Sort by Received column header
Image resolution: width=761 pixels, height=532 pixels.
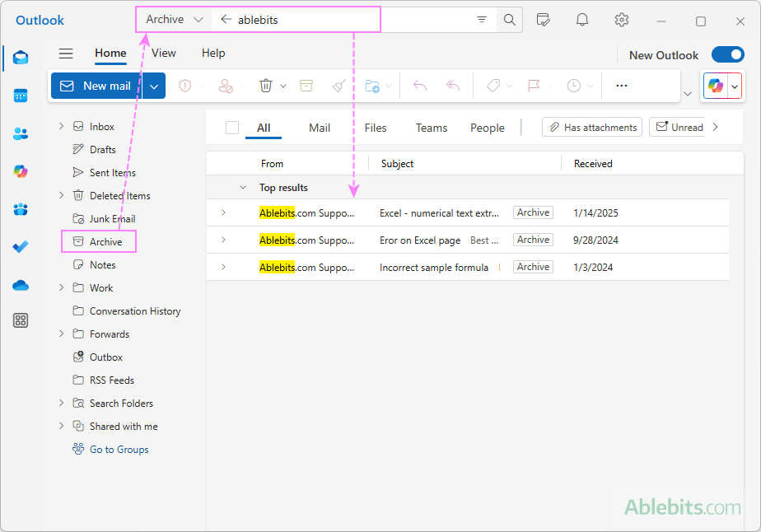(x=593, y=164)
